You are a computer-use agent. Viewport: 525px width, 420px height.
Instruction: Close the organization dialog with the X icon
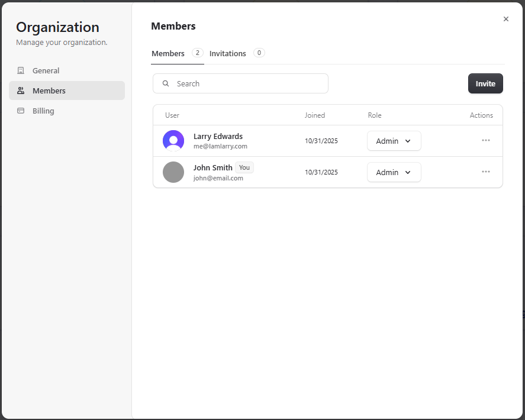pos(505,19)
